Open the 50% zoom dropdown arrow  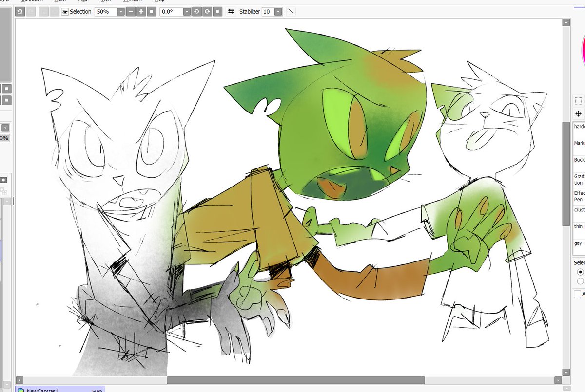coord(120,11)
